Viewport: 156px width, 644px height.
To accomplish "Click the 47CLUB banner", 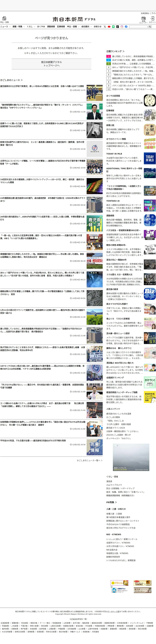I will click(x=120, y=583).
